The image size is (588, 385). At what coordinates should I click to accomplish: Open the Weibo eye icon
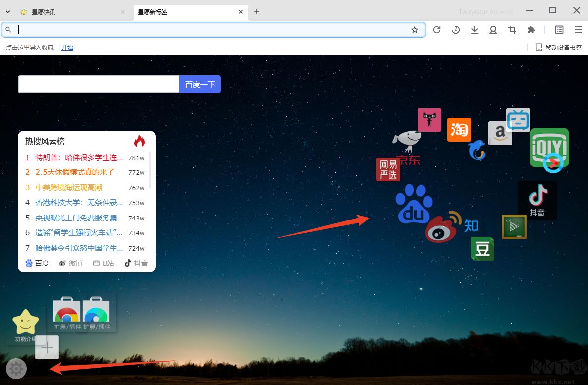442,227
